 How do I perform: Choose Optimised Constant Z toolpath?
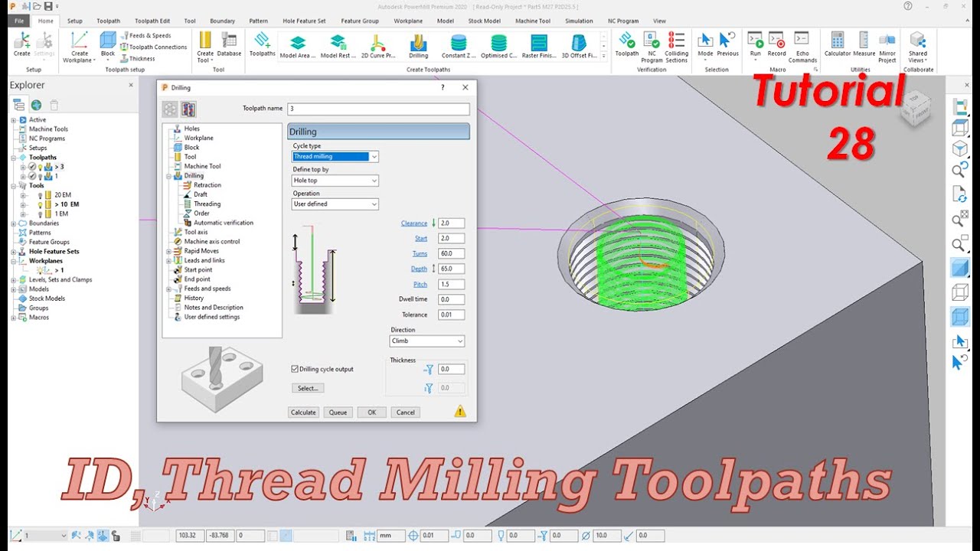point(498,47)
